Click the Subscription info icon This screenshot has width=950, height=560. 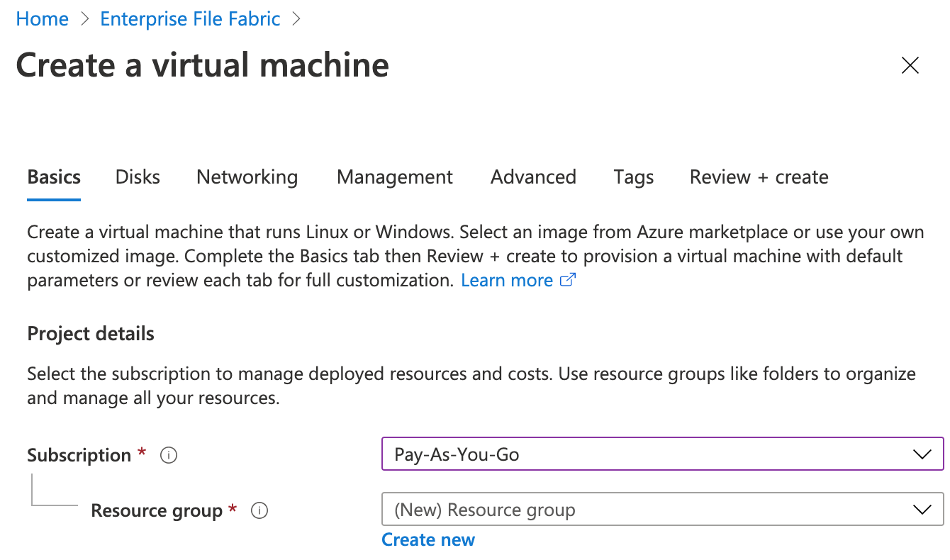169,455
